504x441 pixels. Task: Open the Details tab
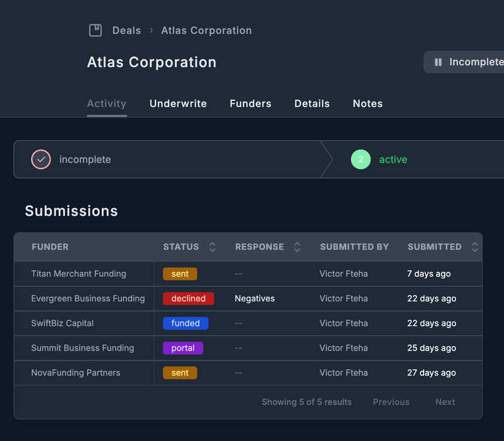pos(312,104)
